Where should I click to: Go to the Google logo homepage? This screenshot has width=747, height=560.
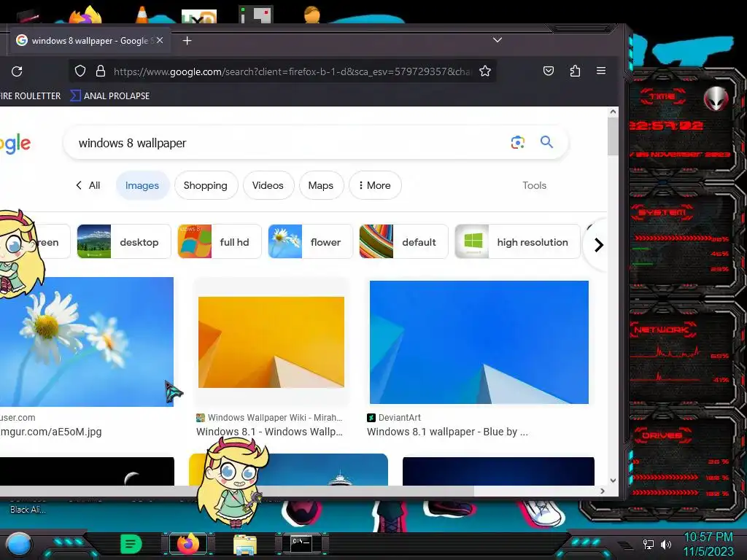tap(15, 144)
